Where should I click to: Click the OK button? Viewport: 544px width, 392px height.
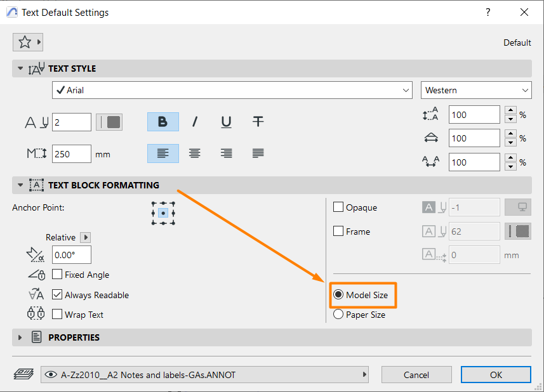coord(495,374)
